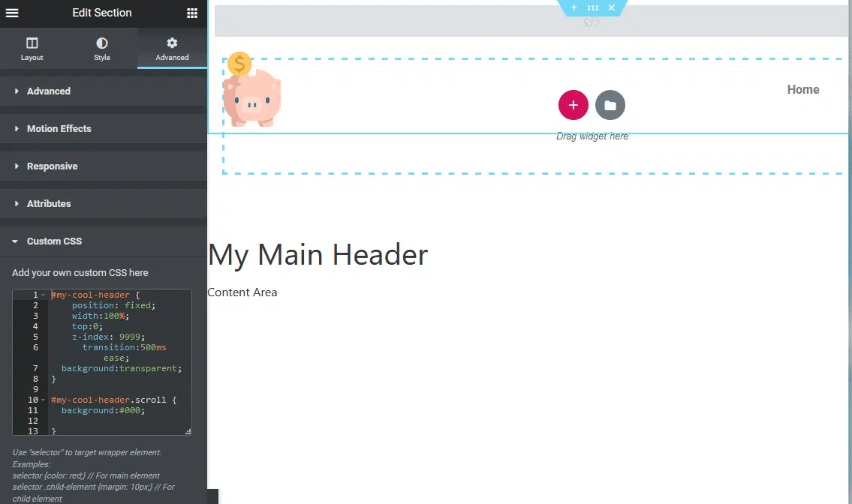Image resolution: width=852 pixels, height=504 pixels.
Task: Click the plus icon on the section handle
Action: (574, 7)
